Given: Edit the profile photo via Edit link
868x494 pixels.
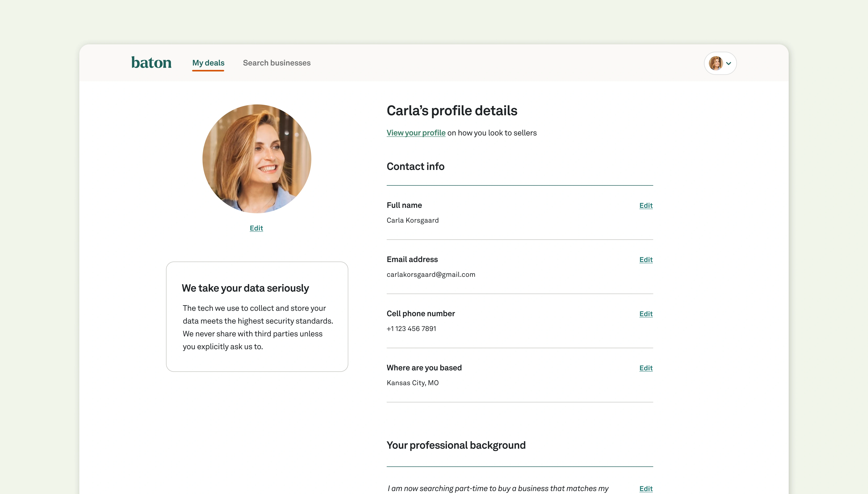Looking at the screenshot, I should coord(256,228).
